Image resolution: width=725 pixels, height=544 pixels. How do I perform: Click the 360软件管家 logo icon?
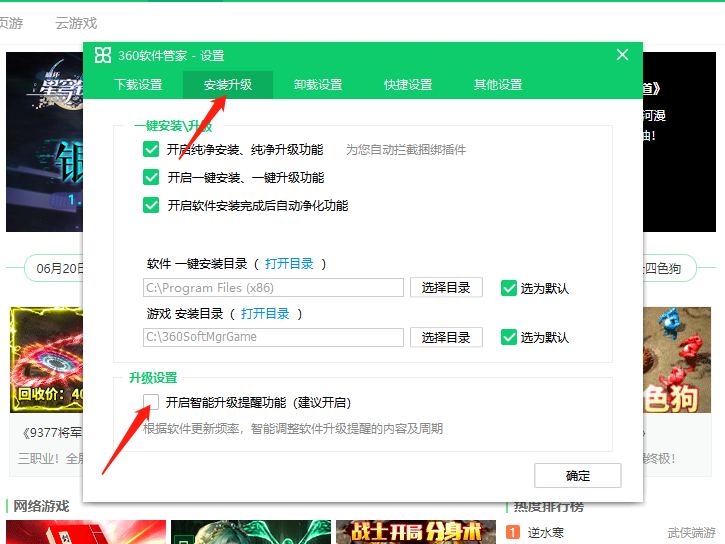(x=103, y=55)
